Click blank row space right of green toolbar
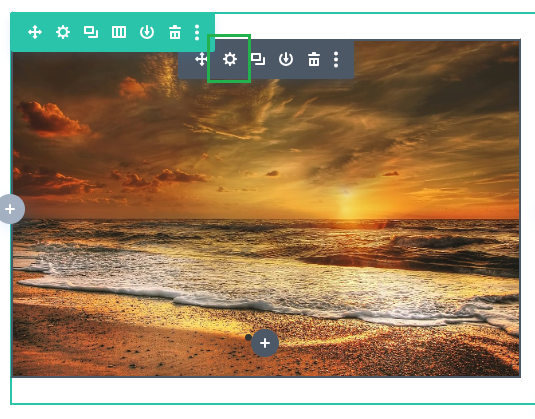535x419 pixels. (x=372, y=27)
